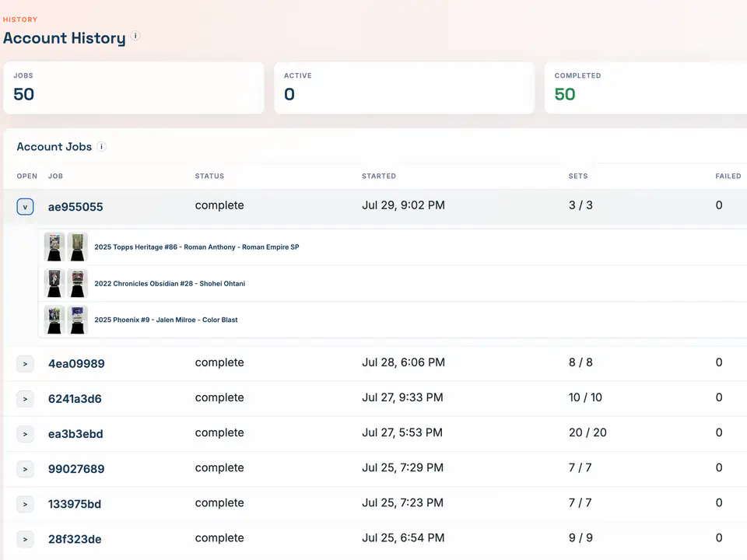Image resolution: width=747 pixels, height=560 pixels.
Task: Expand job 133975bd details
Action: 25,504
